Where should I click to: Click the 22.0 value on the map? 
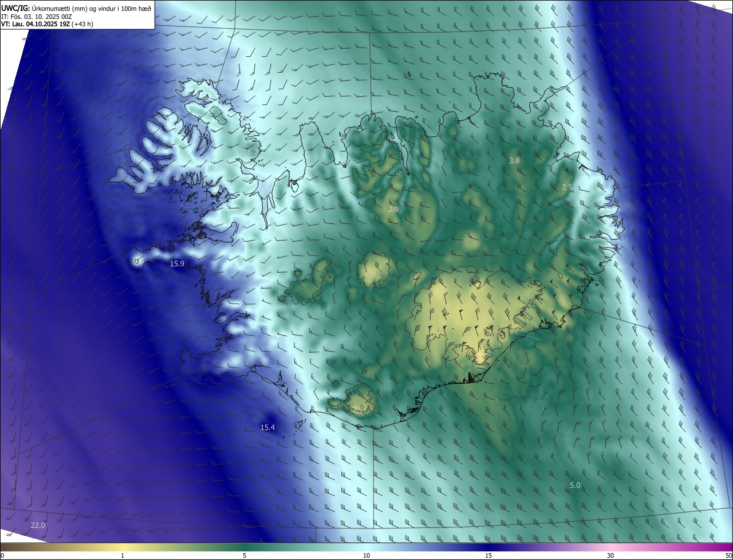coord(38,526)
